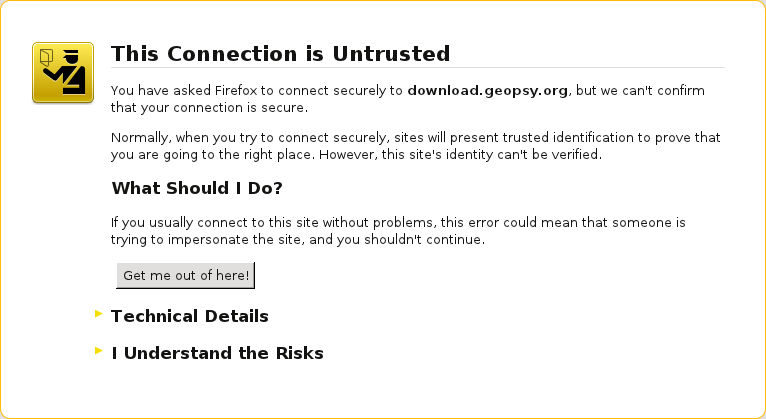This screenshot has width=766, height=419.
Task: Expand the I Understand the Risks arrow
Action: point(98,350)
